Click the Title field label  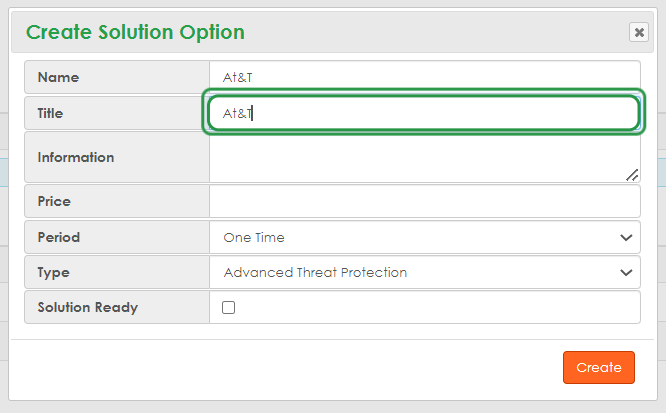point(50,113)
